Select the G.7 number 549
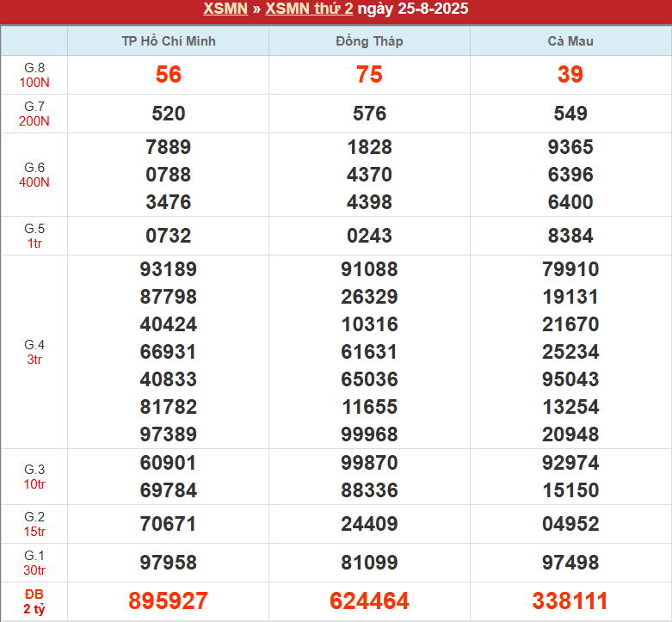This screenshot has height=622, width=672. (570, 114)
